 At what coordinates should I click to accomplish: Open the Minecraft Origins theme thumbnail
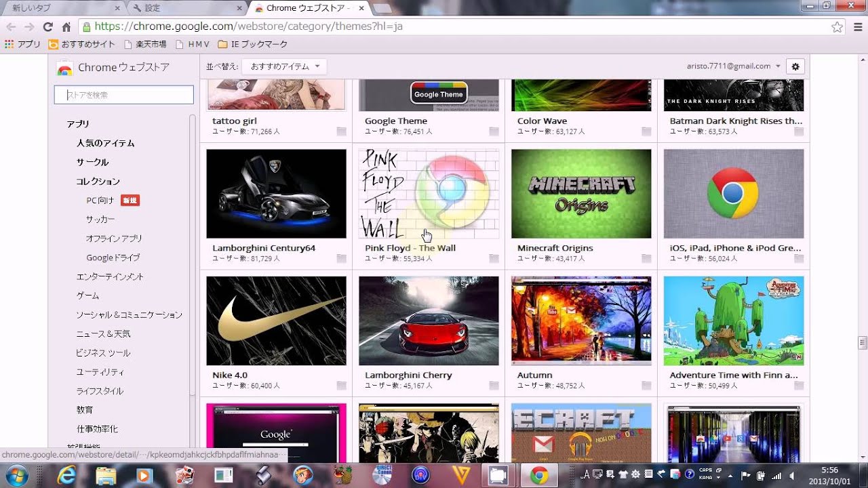(x=581, y=194)
